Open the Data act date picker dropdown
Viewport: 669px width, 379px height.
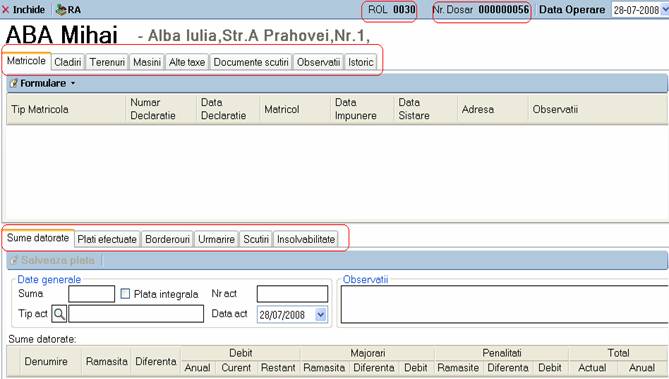(320, 315)
